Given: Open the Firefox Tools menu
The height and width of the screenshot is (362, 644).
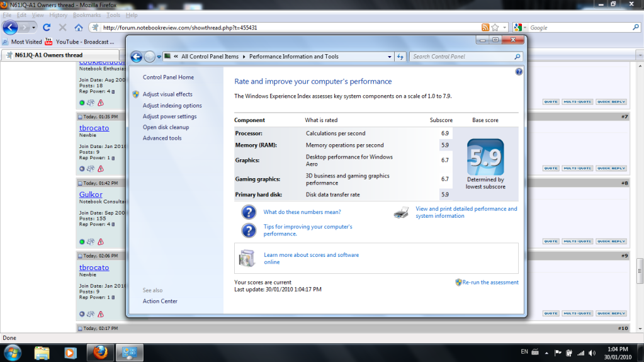Looking at the screenshot, I should (x=113, y=15).
